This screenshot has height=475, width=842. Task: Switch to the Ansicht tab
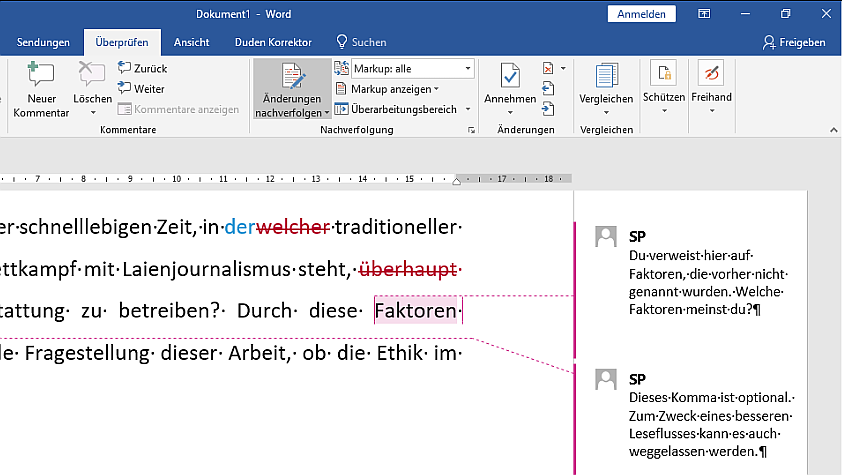click(191, 43)
